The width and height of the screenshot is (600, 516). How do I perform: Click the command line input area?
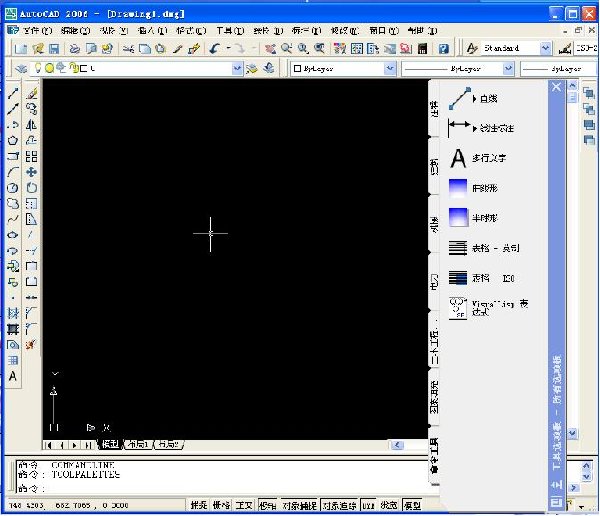(222, 489)
